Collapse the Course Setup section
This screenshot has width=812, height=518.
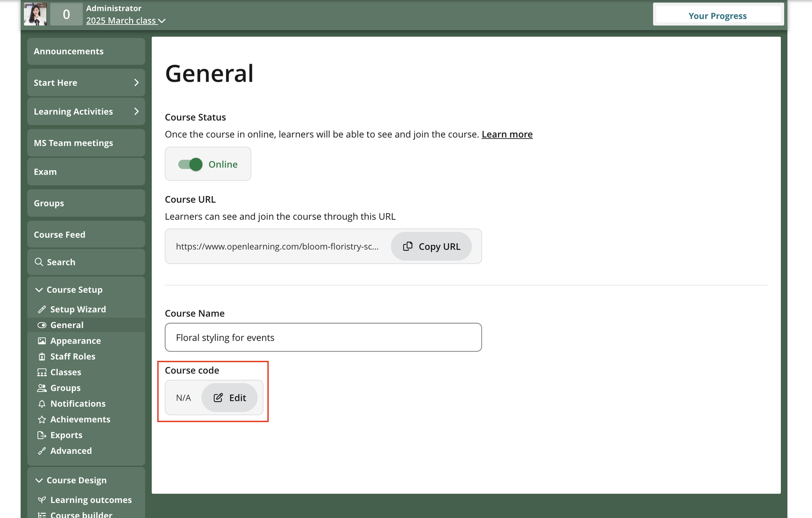pyautogui.click(x=39, y=290)
